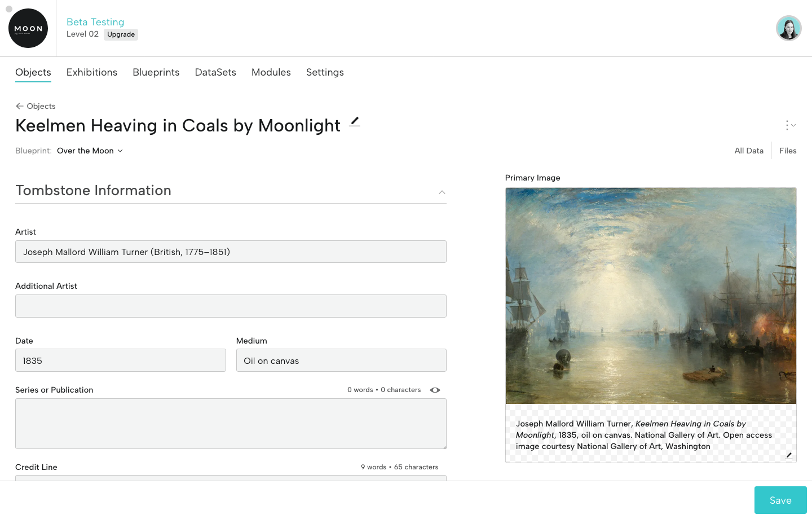Screen dimensions: 812x519
Task: Go to the DataSets tab
Action: point(215,72)
